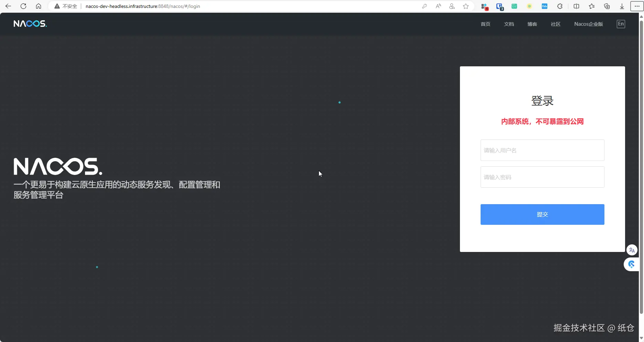Open the Bitwarden extension with badge 3
The image size is (644, 342).
tap(500, 6)
